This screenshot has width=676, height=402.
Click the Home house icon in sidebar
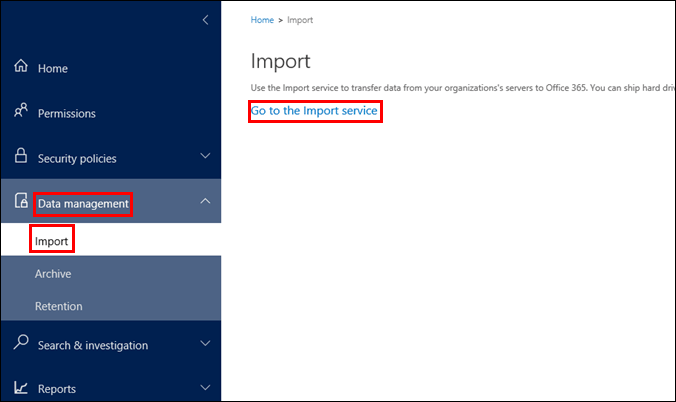tap(21, 67)
